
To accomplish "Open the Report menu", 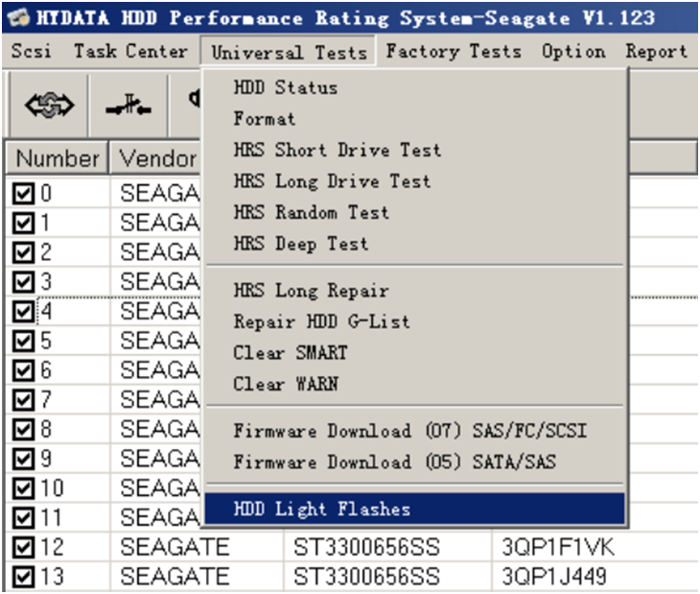I will (656, 52).
